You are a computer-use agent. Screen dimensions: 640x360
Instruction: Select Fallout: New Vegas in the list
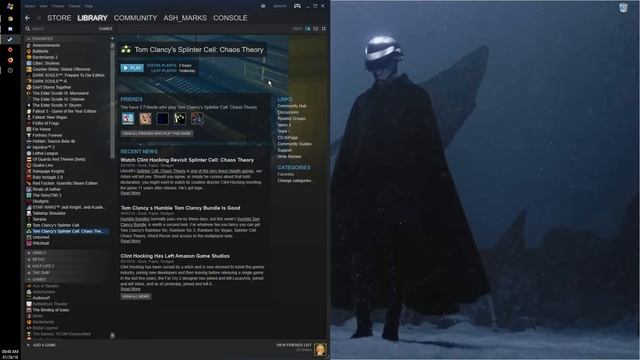coord(50,117)
